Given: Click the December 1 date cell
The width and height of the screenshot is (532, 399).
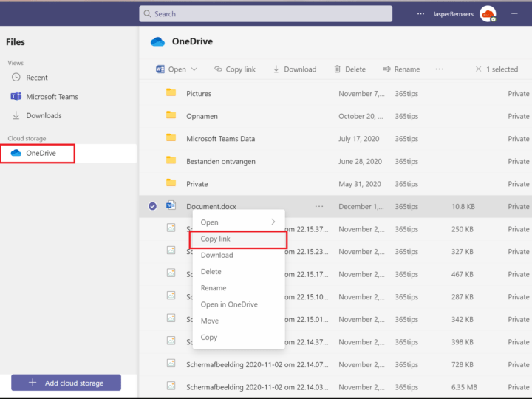Looking at the screenshot, I should 361,207.
